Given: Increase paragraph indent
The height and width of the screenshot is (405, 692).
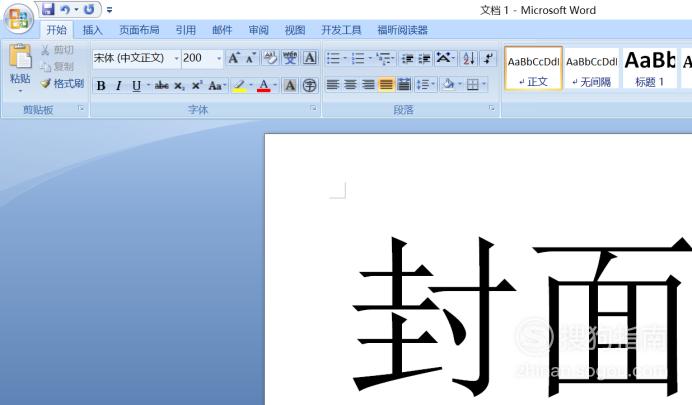Looking at the screenshot, I should [x=424, y=58].
